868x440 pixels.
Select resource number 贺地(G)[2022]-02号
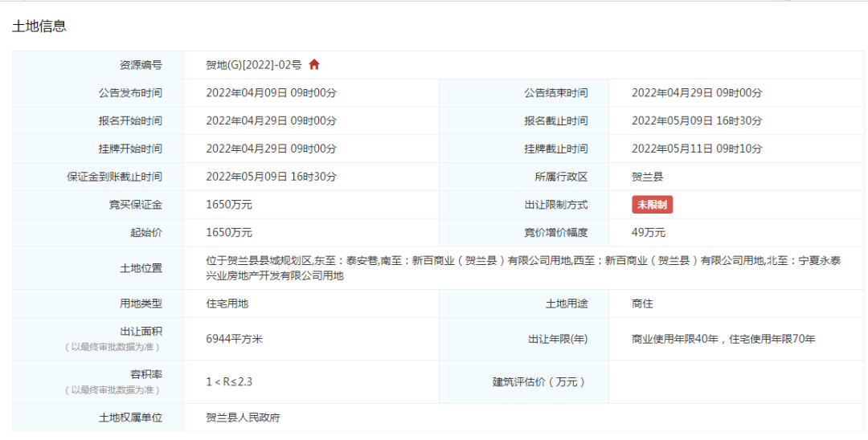pos(253,65)
